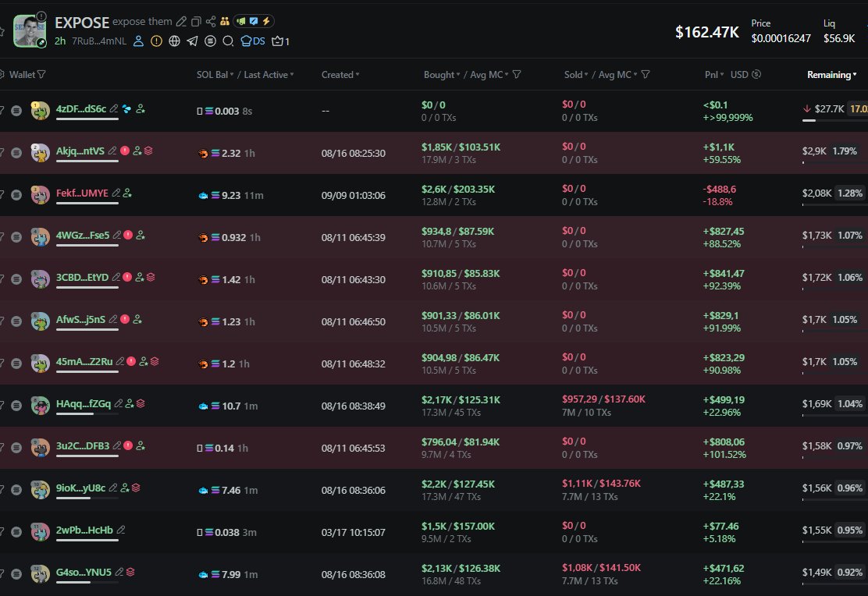Click the crown icon with count 1

(281, 41)
